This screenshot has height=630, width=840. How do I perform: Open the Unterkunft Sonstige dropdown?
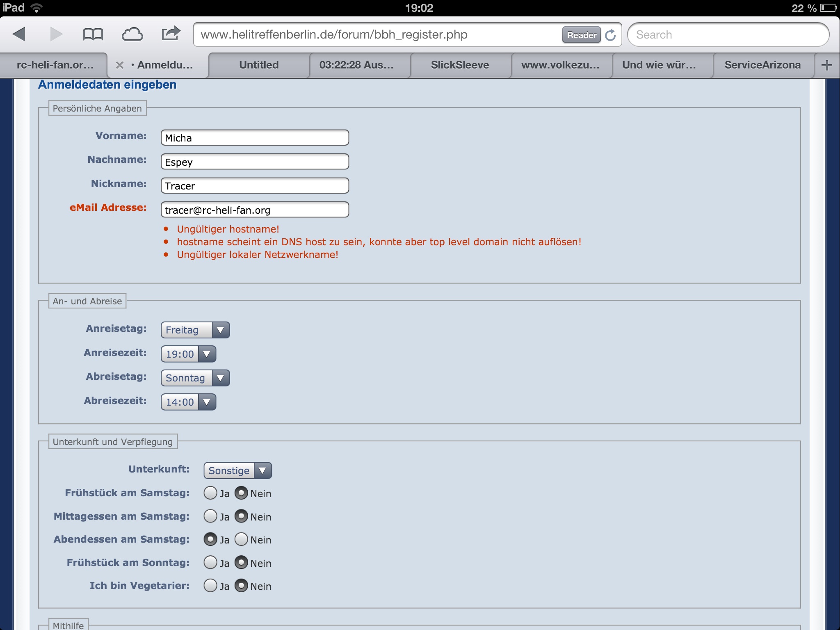[237, 470]
